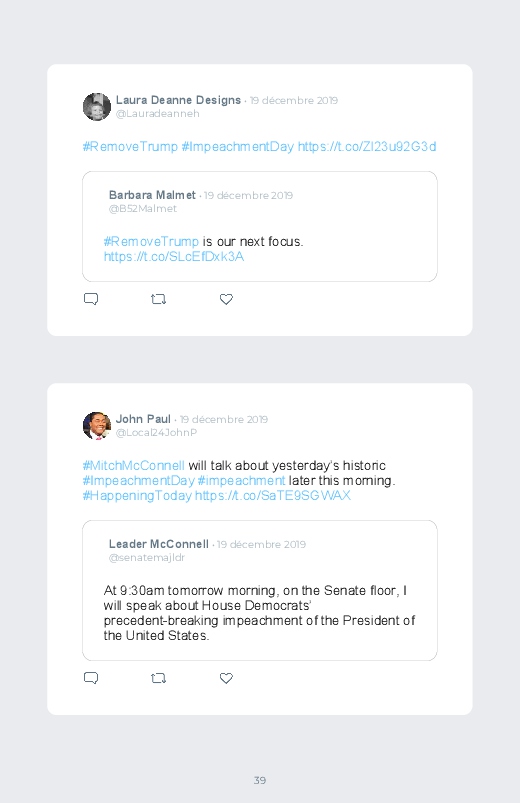The image size is (520, 803).
Task: Open the #HappeningToday hashtag
Action: 137,496
